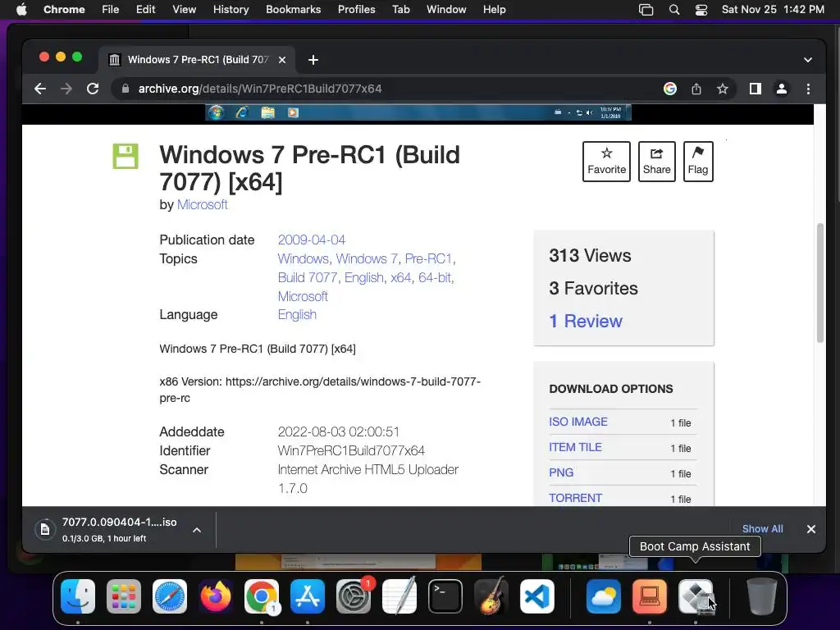Image resolution: width=840 pixels, height=630 pixels.
Task: Open Chrome from the dock
Action: click(x=262, y=596)
